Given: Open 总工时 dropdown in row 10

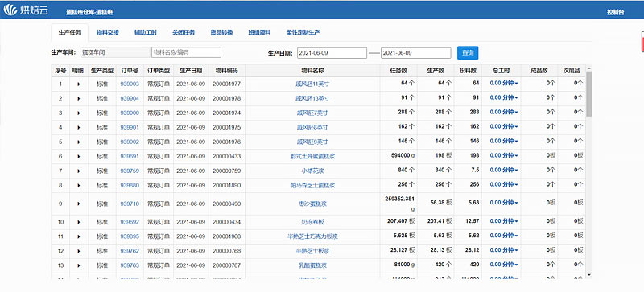Looking at the screenshot, I should point(504,221).
